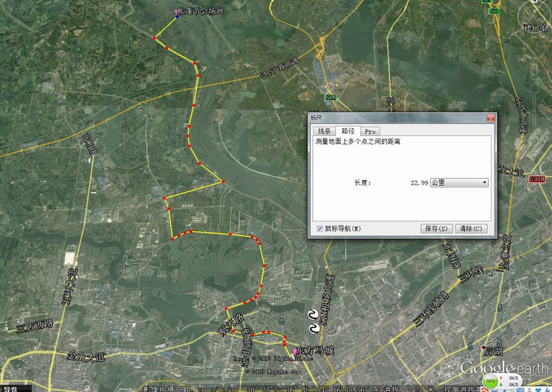Screen dimensions: 552x392
Task: Click the 清除(C) button to clear path
Action: 471,229
